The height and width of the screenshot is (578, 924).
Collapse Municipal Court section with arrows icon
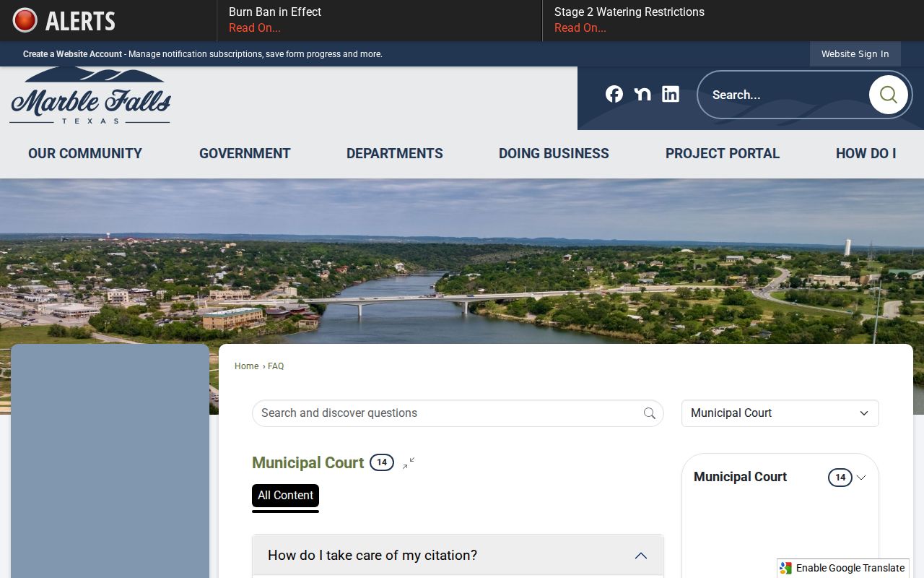click(x=409, y=463)
